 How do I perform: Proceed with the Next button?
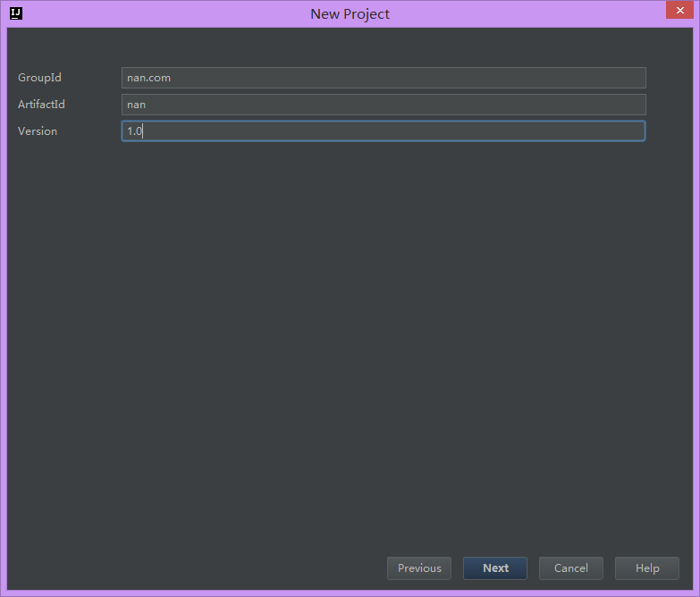click(x=495, y=568)
